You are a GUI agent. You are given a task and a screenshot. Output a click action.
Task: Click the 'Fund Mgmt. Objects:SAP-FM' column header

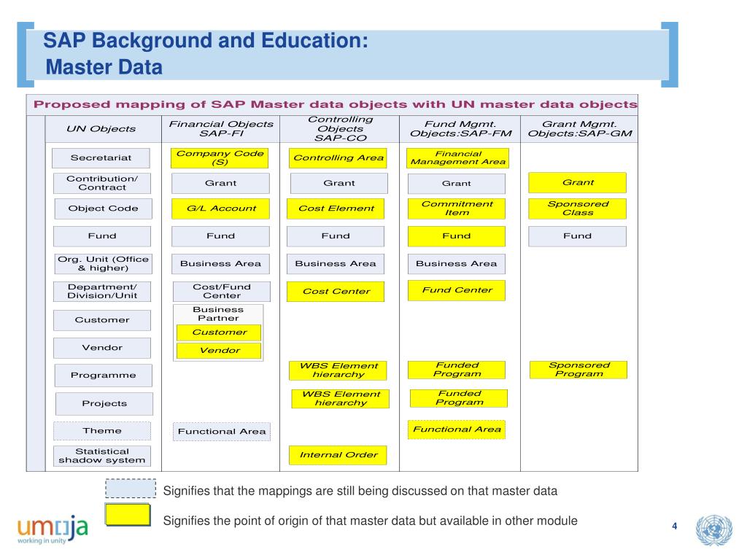click(x=461, y=128)
